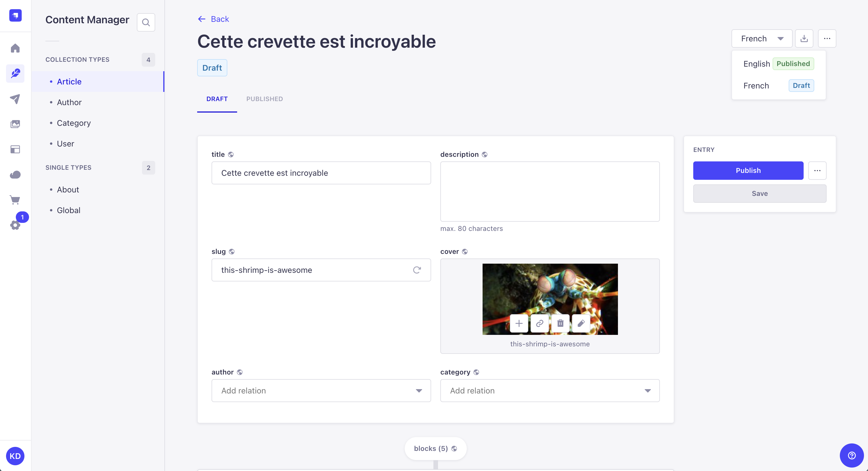
Task: Click the edit/pencil icon on cover photo
Action: coord(581,323)
